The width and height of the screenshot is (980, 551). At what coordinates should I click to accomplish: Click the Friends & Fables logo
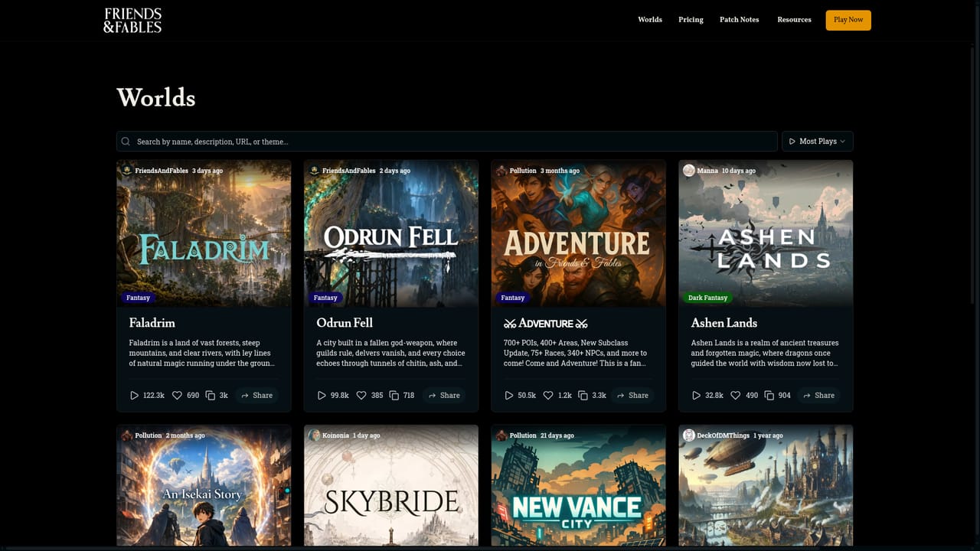[132, 20]
